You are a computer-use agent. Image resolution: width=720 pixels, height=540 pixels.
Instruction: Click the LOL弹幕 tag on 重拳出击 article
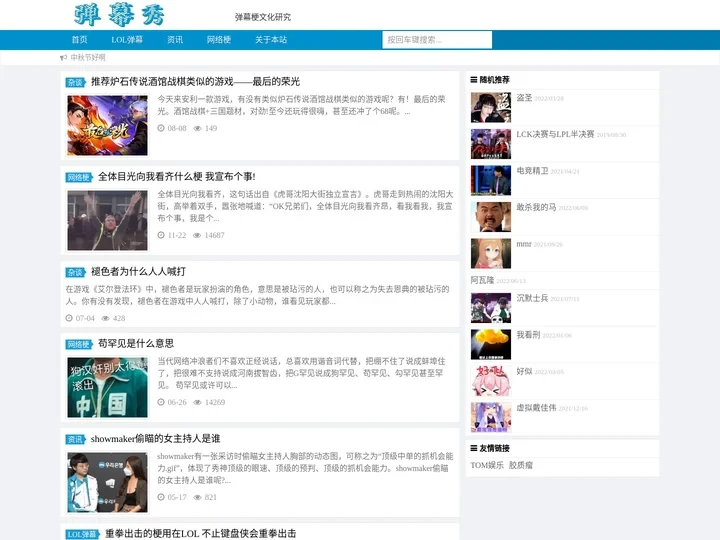(83, 534)
